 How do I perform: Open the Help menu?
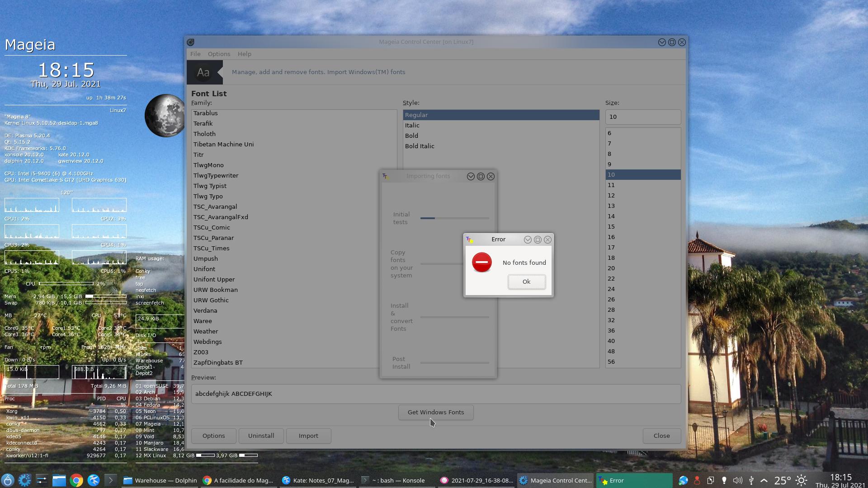point(244,54)
